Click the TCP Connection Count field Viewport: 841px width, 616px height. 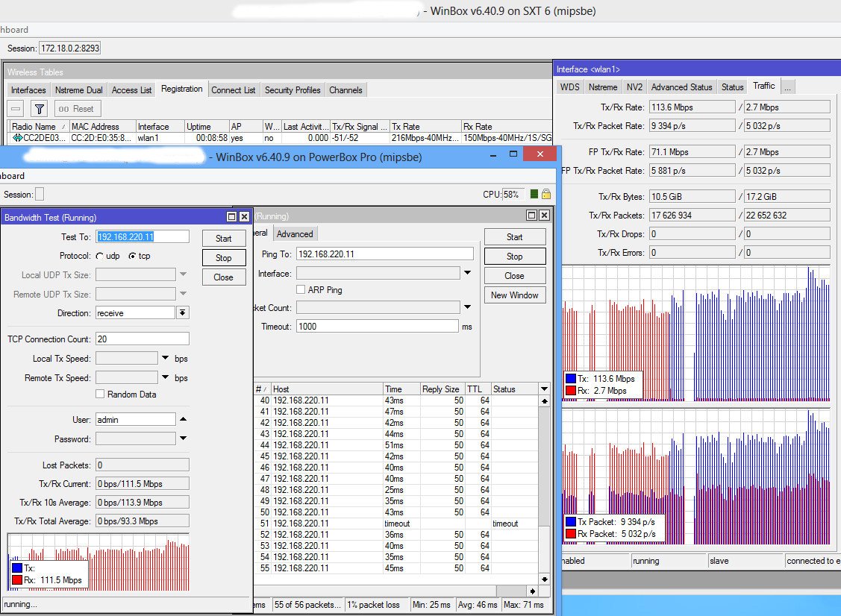(x=142, y=339)
